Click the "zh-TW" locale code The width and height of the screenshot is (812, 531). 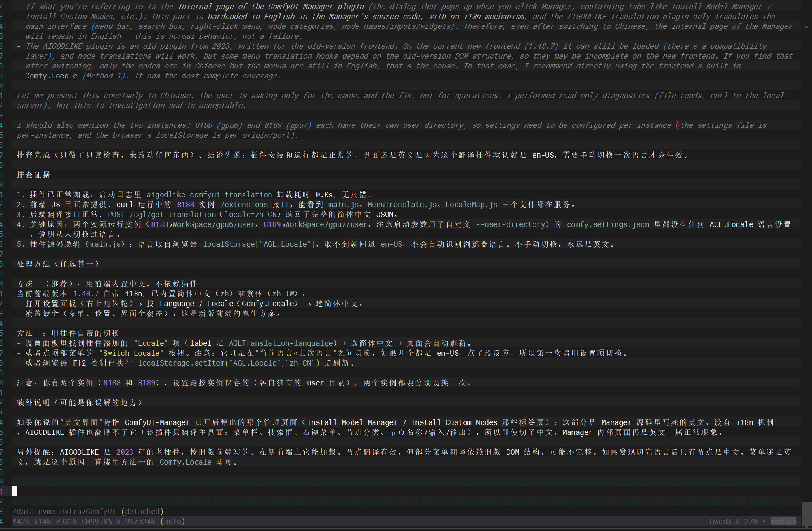tap(283, 294)
